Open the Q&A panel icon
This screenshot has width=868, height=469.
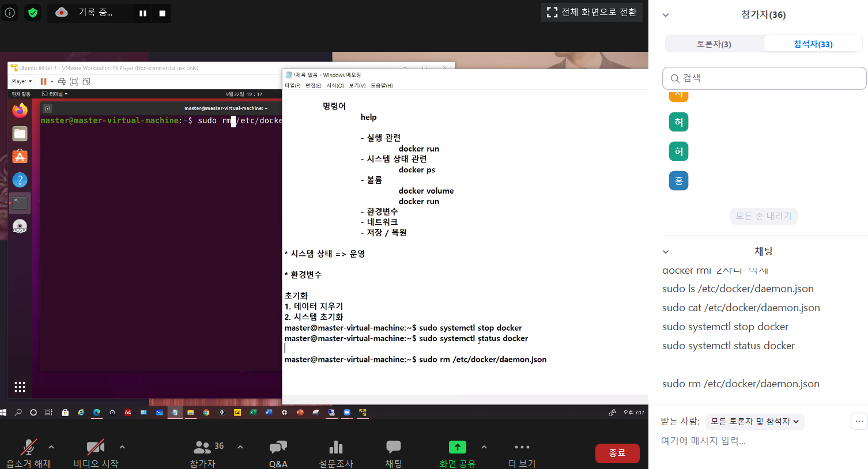point(278,448)
